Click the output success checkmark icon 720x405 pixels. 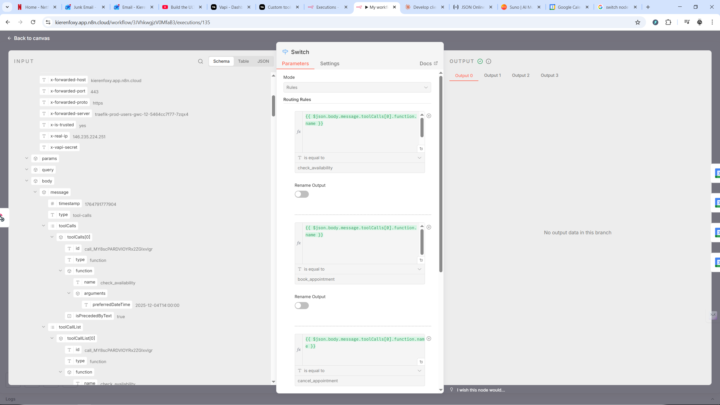pos(480,61)
